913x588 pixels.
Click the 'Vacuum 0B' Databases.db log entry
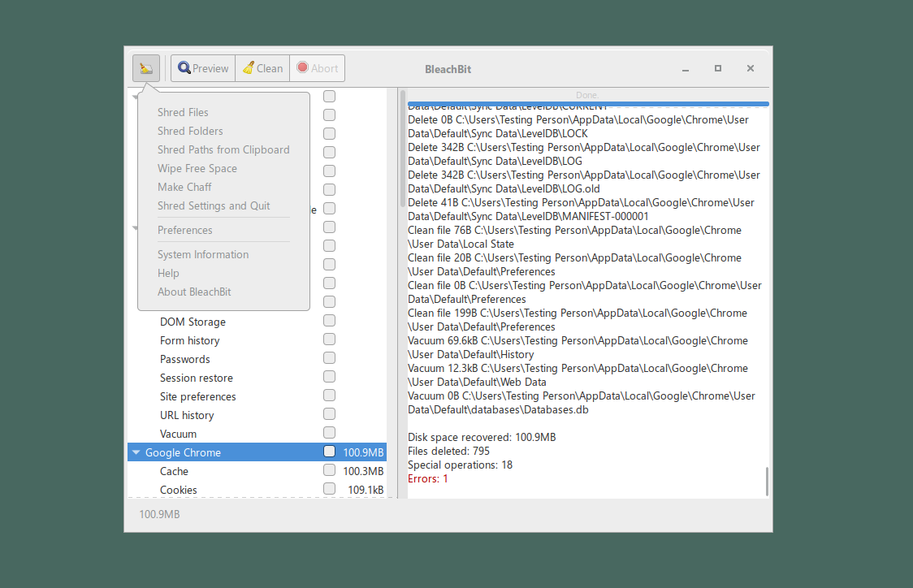[x=582, y=403]
